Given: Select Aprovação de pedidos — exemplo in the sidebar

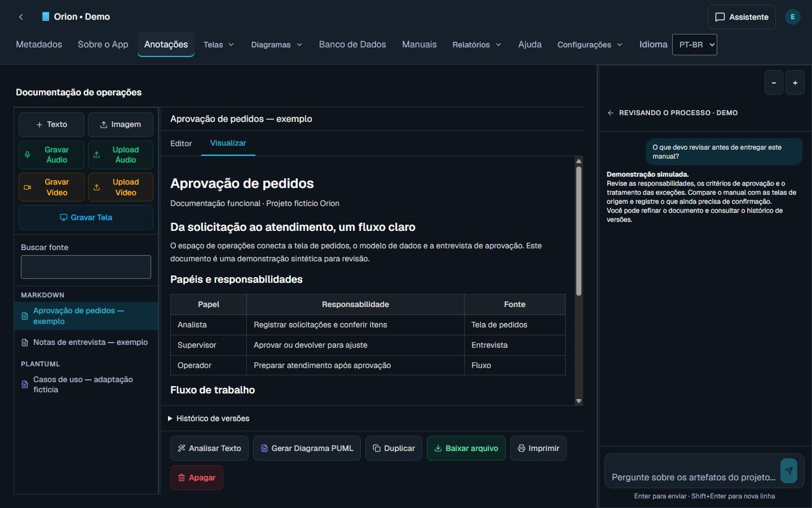Looking at the screenshot, I should pos(86,316).
